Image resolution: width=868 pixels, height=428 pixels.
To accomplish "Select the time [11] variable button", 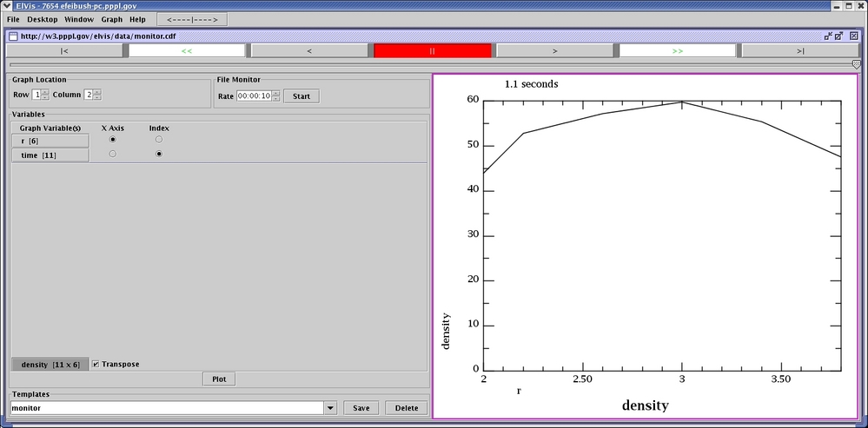I will tap(50, 155).
